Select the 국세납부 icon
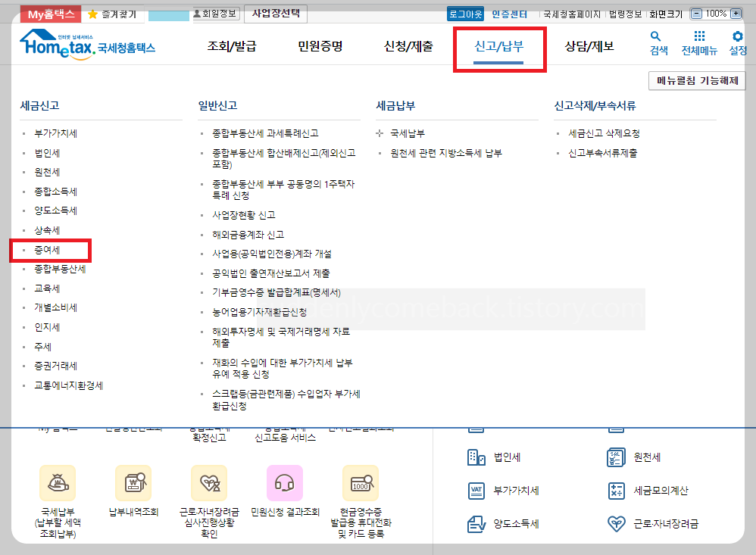The image size is (756, 555). click(57, 483)
